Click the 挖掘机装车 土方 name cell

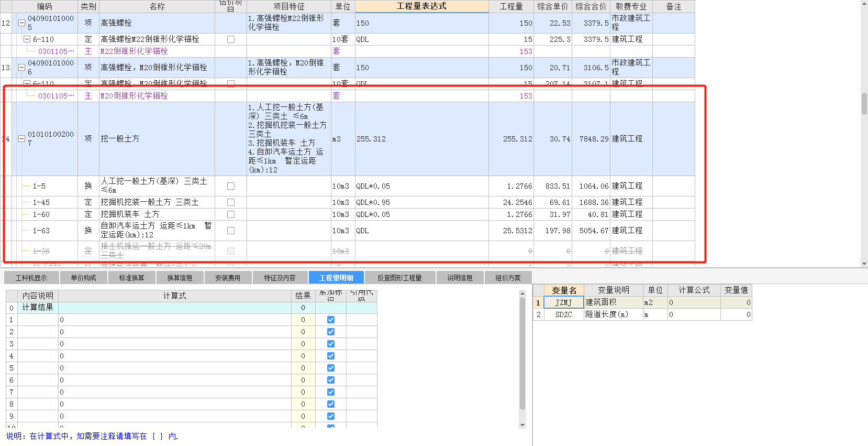157,214
